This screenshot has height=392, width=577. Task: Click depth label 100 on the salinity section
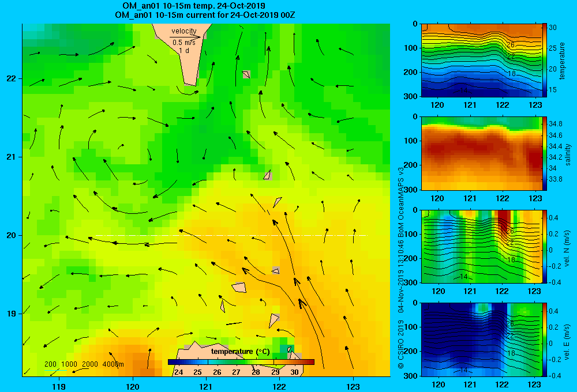[411, 141]
